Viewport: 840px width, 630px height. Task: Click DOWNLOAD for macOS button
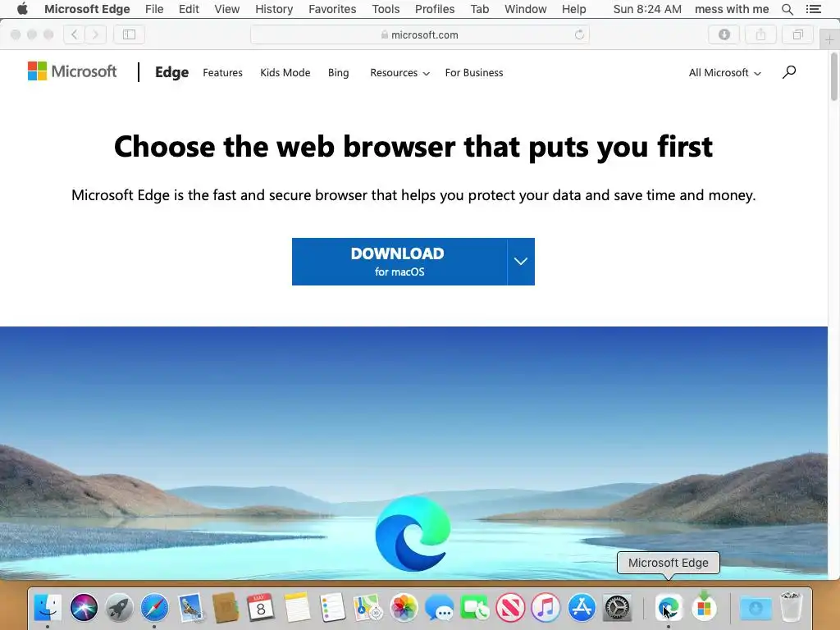tap(399, 262)
